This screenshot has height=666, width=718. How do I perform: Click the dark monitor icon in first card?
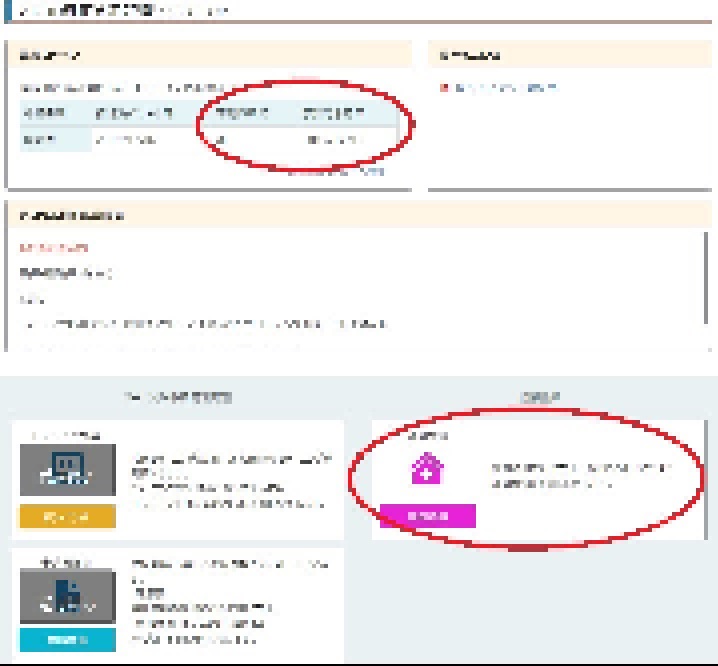[x=68, y=468]
